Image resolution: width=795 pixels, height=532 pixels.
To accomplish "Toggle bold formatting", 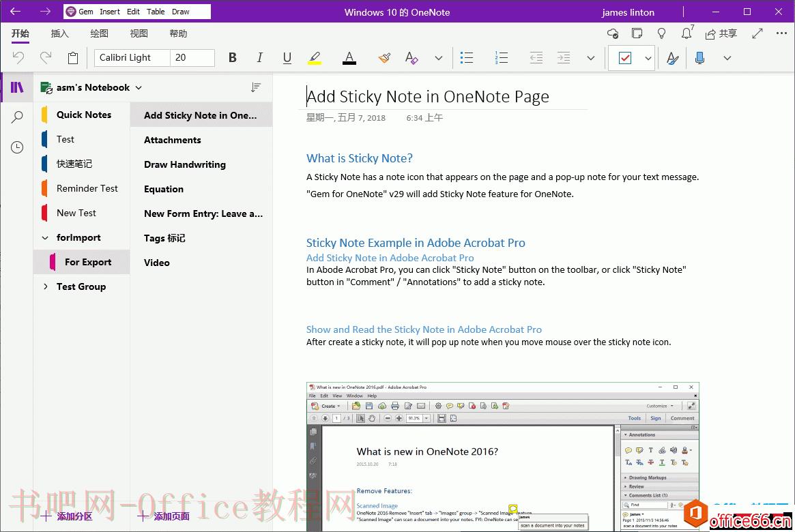I will pyautogui.click(x=232, y=58).
